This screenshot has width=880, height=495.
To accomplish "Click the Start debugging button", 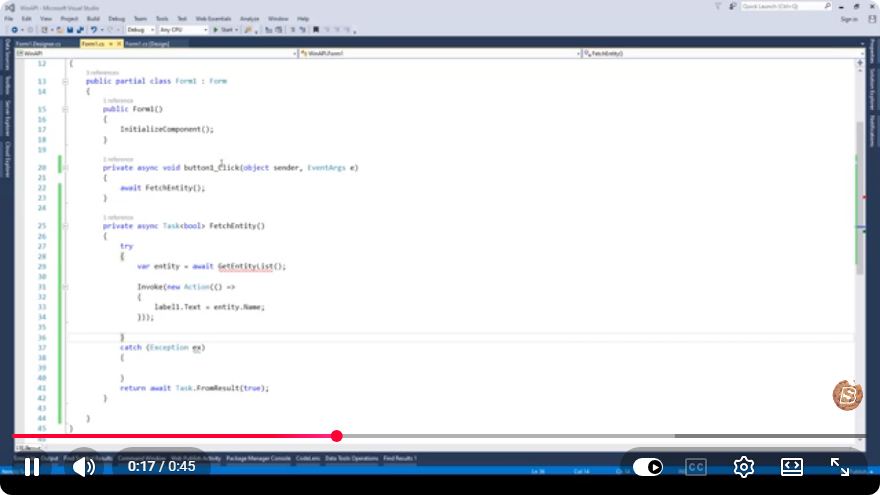I will point(224,30).
